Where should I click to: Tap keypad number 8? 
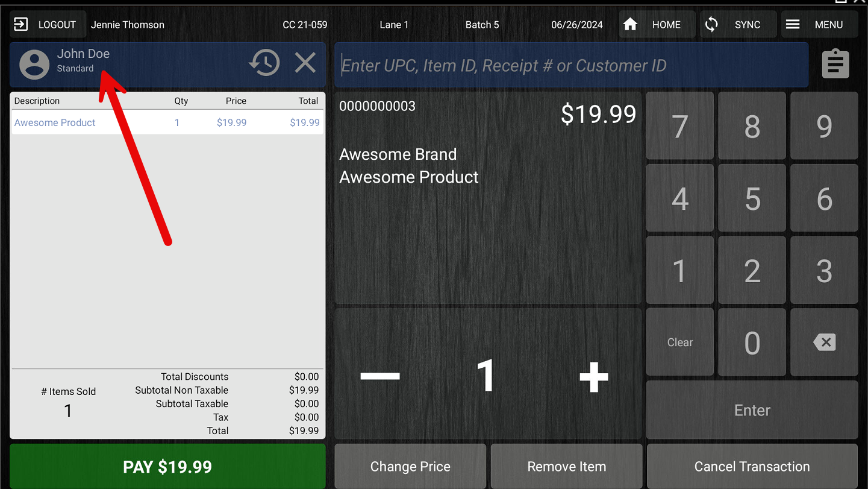[x=752, y=126]
